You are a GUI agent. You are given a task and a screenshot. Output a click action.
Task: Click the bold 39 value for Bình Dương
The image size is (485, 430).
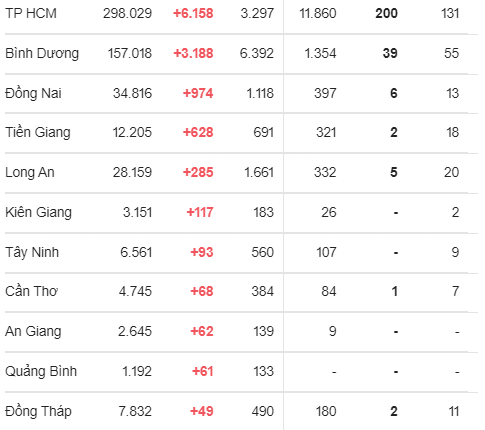pos(390,53)
